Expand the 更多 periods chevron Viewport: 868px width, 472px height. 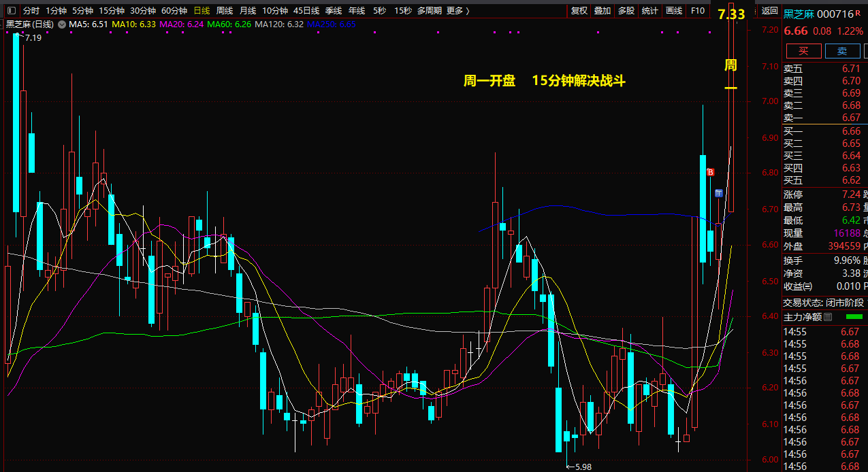coord(468,11)
